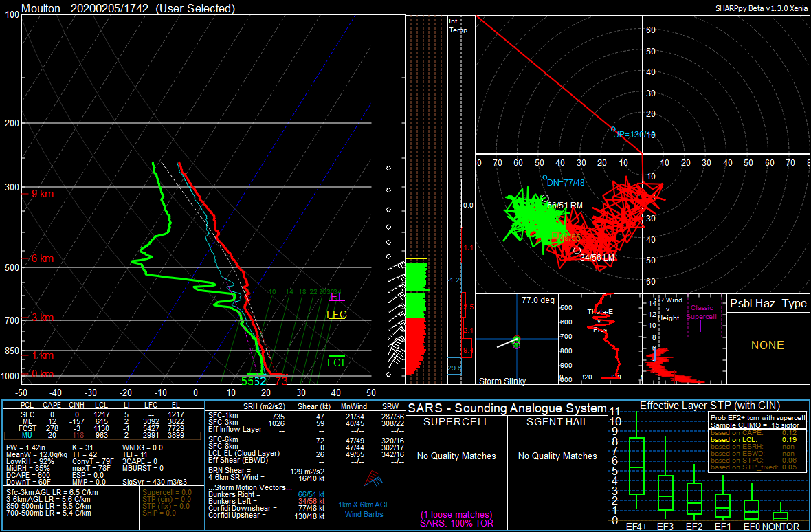The image size is (811, 532).
Task: Click the Classic Supercell label in SR Wind panel
Action: (x=702, y=311)
